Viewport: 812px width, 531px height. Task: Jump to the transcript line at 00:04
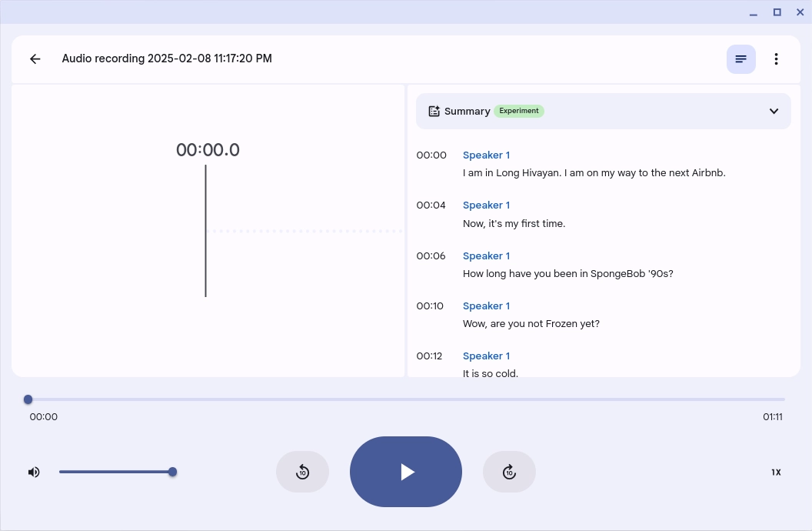coord(514,224)
